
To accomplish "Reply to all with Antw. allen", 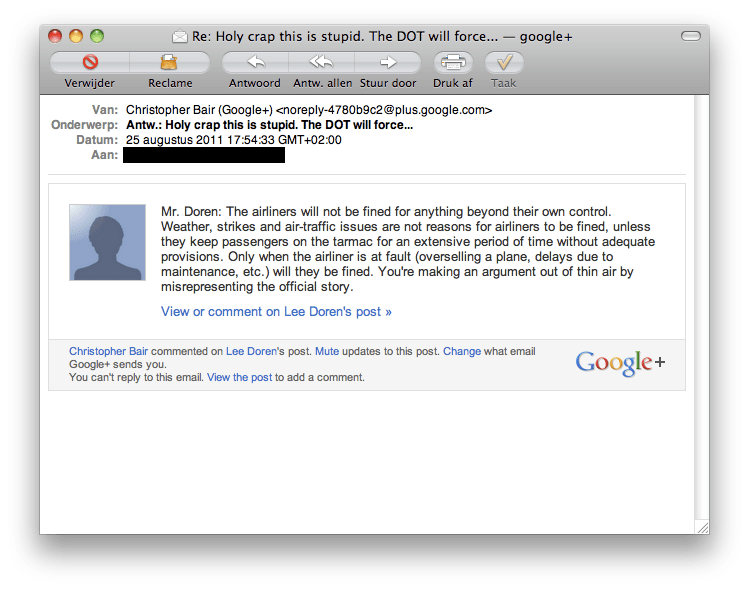I will 321,62.
